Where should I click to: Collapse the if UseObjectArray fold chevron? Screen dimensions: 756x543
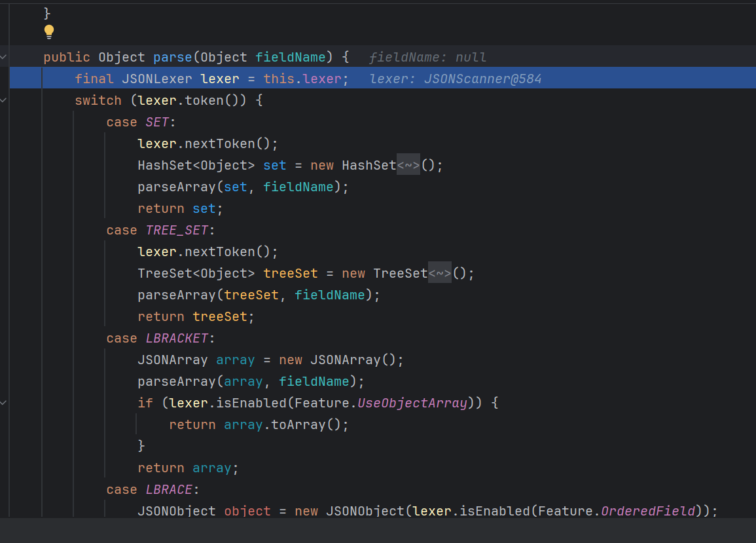pos(3,403)
